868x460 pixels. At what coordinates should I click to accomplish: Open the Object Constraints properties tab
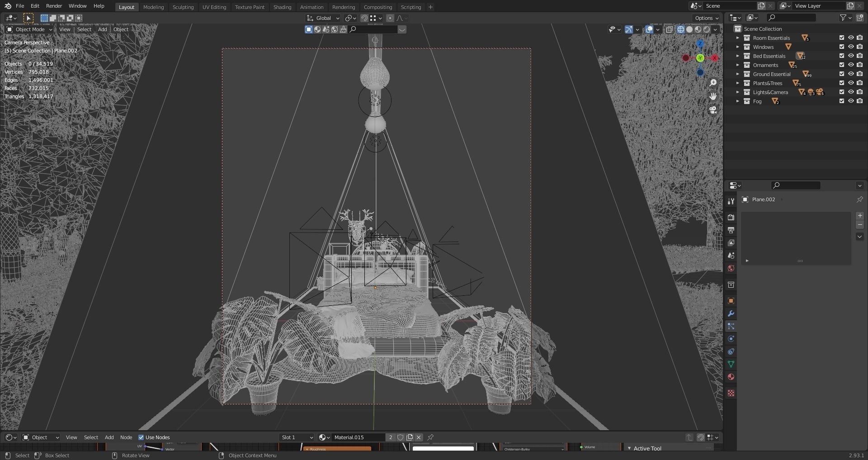[x=731, y=351]
